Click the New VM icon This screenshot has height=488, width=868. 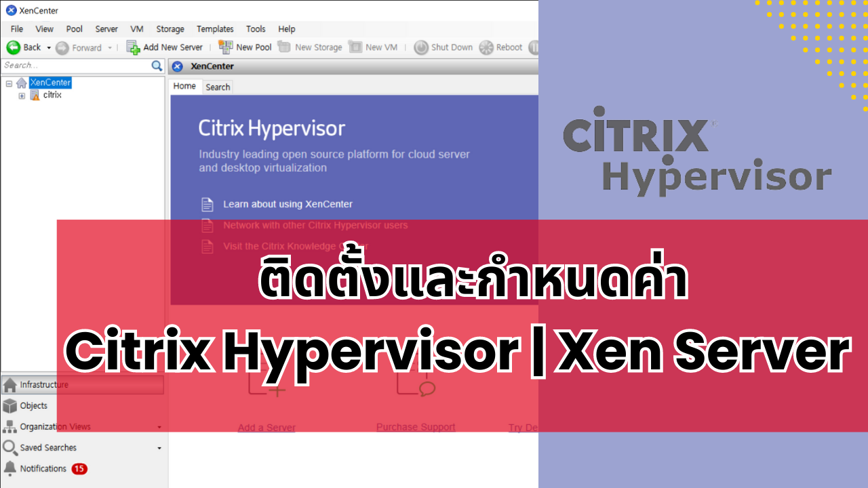coord(355,47)
